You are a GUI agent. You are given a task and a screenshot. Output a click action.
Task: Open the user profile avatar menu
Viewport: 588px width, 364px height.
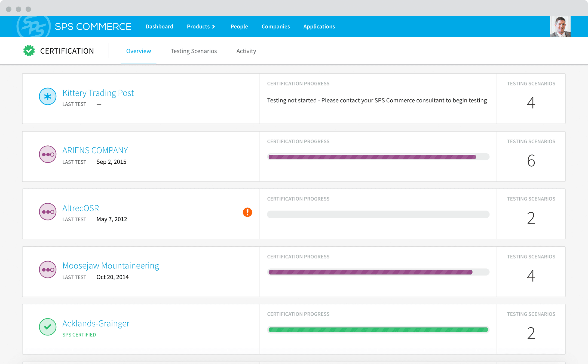(x=560, y=27)
